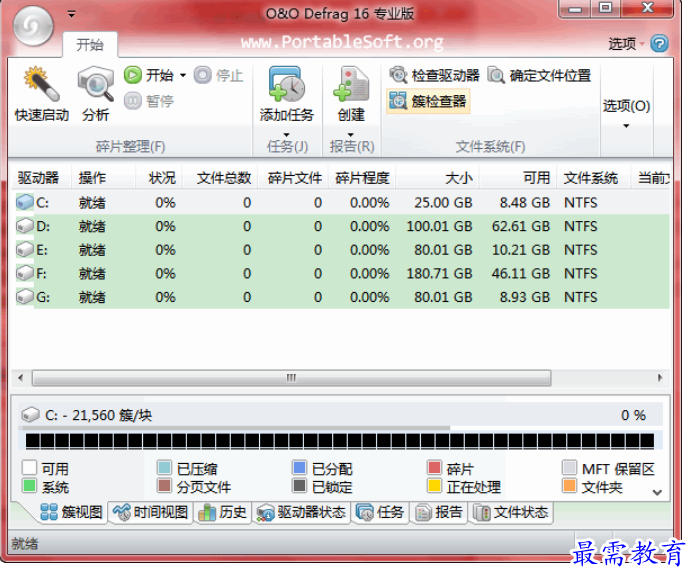Viewport: 694px width, 585px height.
Task: Select drive C: icon in list
Action: point(25,202)
